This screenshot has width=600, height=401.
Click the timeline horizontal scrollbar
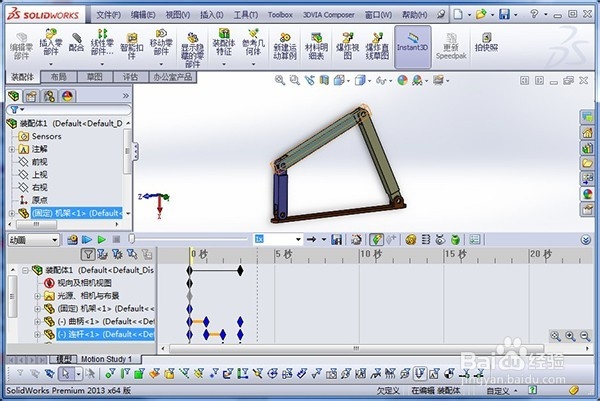tap(356, 349)
